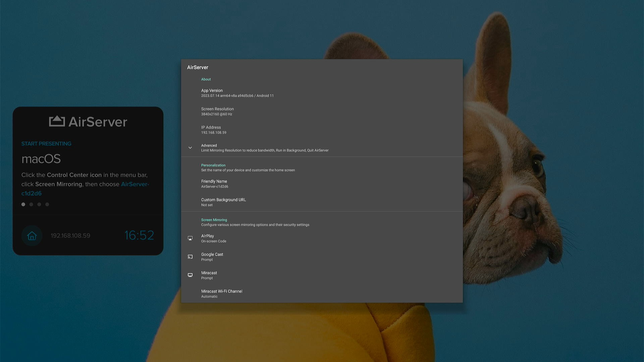Click the Screen Resolution entry
The width and height of the screenshot is (644, 362).
coord(217,111)
